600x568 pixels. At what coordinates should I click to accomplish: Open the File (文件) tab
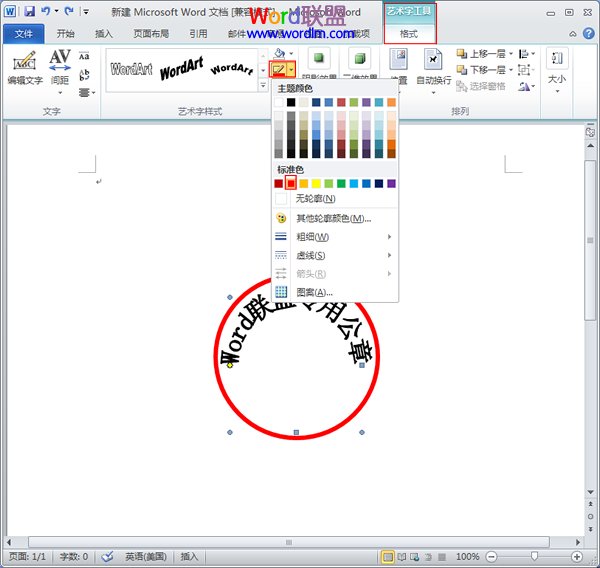coord(24,34)
